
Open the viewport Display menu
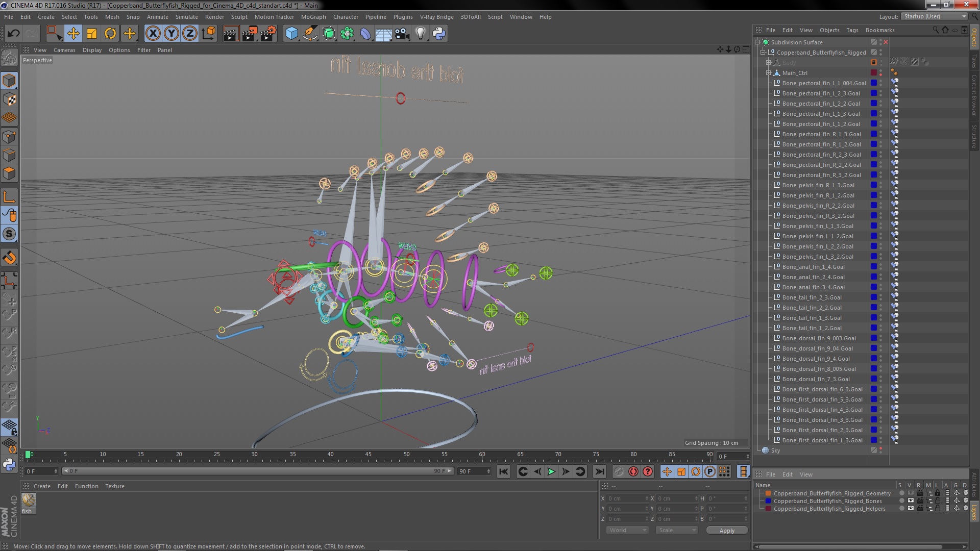click(x=92, y=50)
